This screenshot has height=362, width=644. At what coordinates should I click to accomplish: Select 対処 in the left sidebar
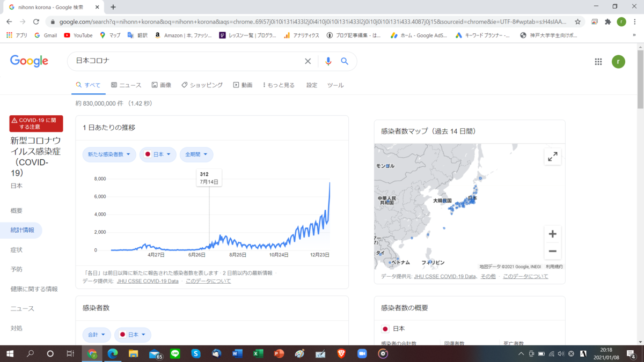click(x=17, y=328)
